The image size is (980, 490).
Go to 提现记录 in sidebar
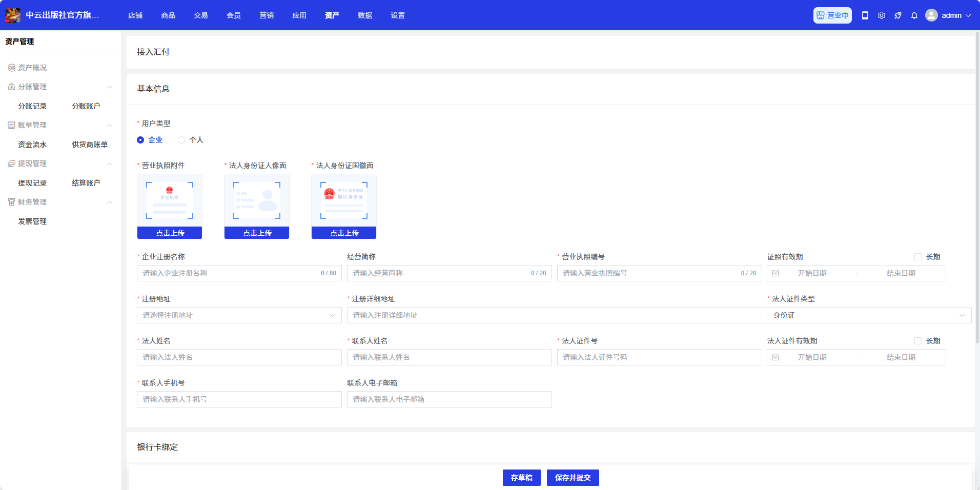click(32, 183)
